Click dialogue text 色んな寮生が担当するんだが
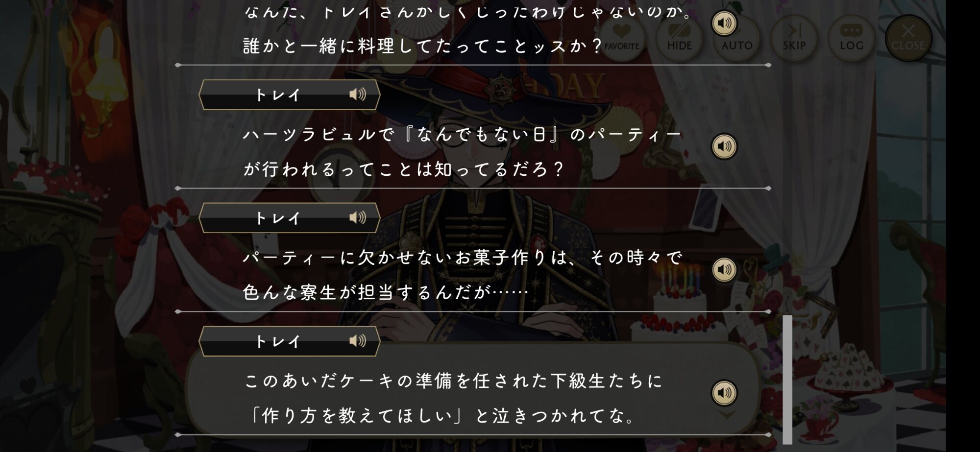 click(x=386, y=292)
